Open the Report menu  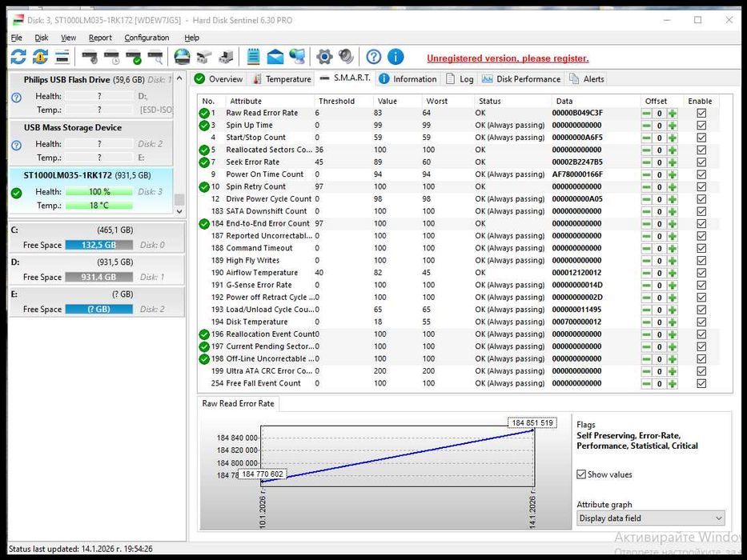(100, 38)
